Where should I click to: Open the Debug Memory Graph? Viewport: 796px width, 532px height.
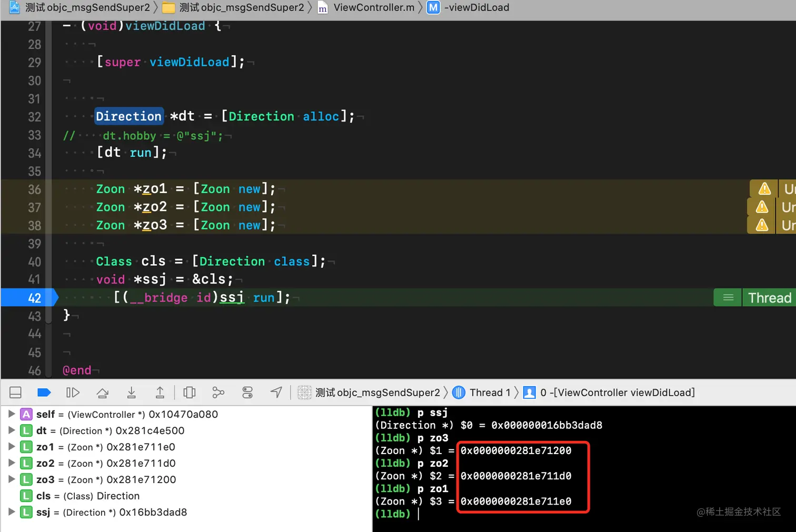tap(218, 393)
